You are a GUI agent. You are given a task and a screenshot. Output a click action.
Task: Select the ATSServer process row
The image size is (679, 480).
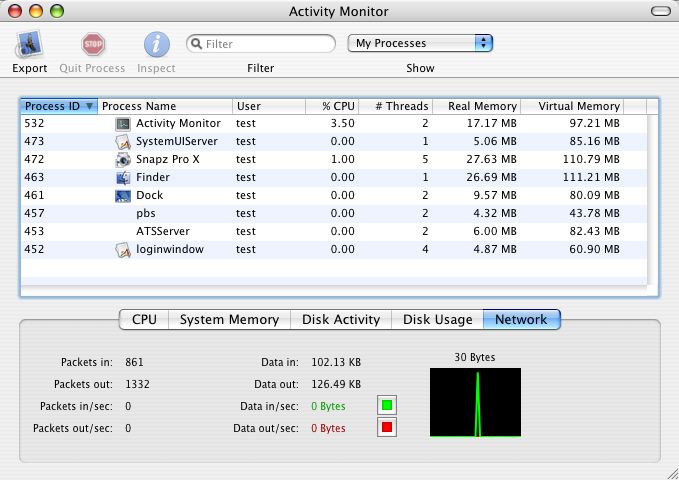click(x=334, y=232)
